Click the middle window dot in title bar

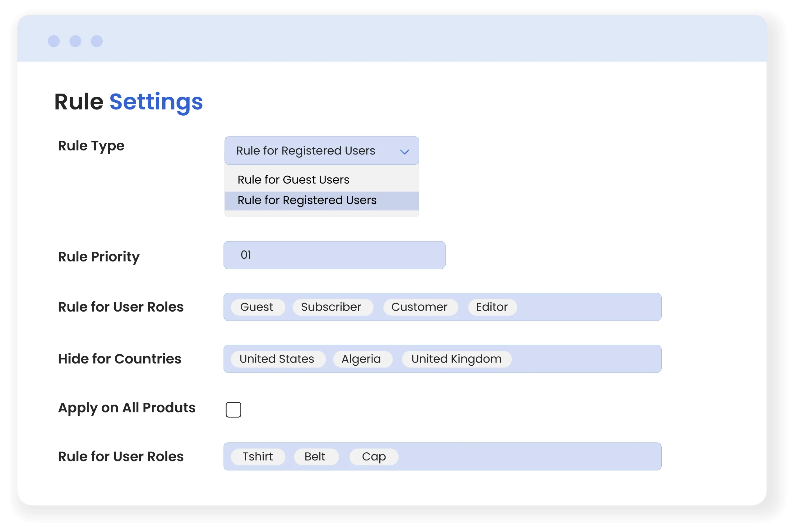[x=75, y=41]
